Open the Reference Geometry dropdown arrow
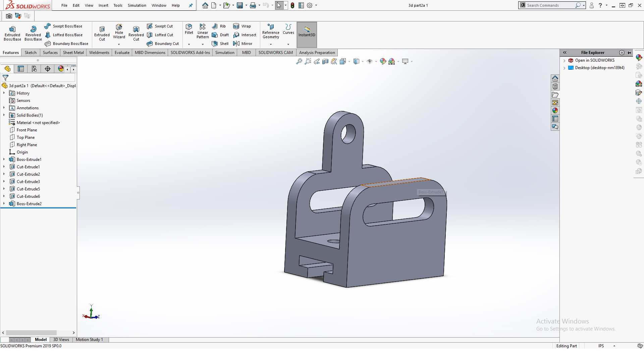The height and width of the screenshot is (352, 644). [271, 44]
